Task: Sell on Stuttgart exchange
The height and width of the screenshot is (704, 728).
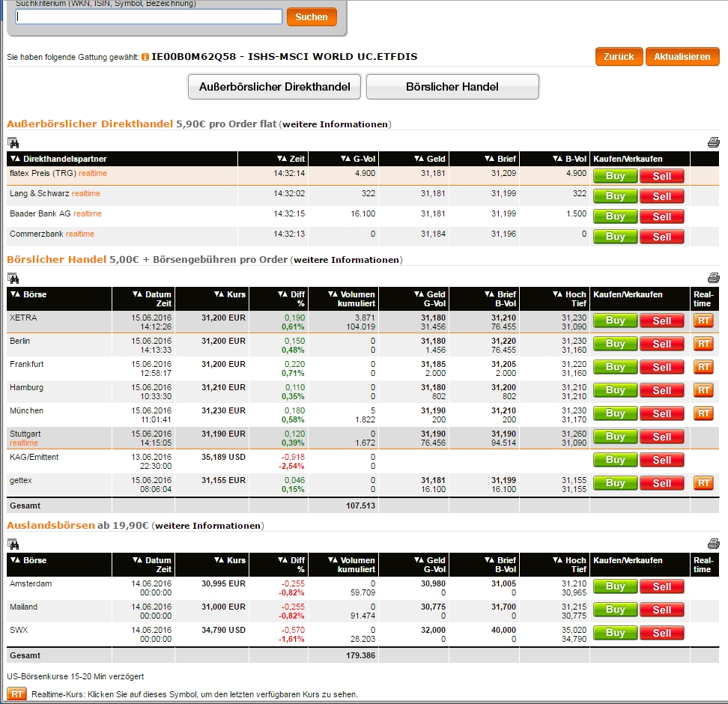Action: tap(661, 437)
